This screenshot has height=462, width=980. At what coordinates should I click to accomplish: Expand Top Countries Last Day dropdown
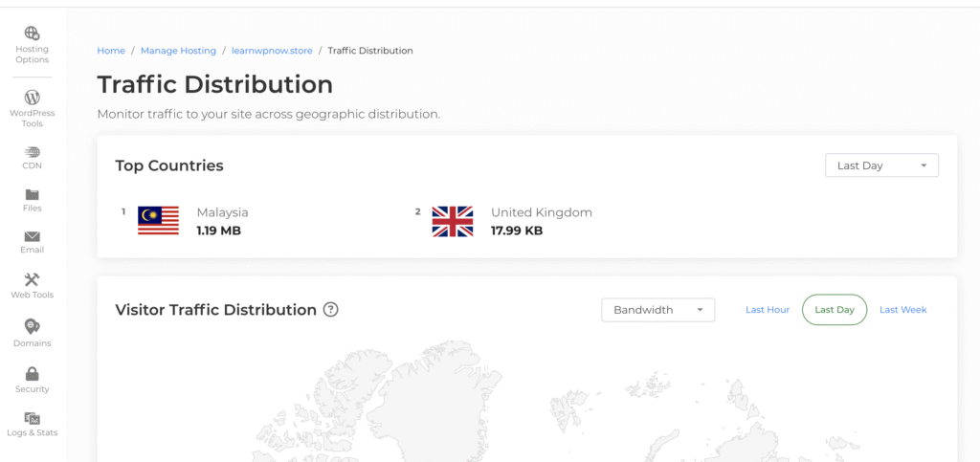881,165
